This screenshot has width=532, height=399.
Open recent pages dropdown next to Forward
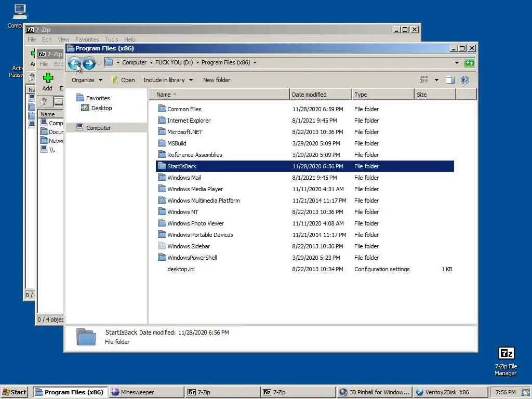[x=99, y=63]
